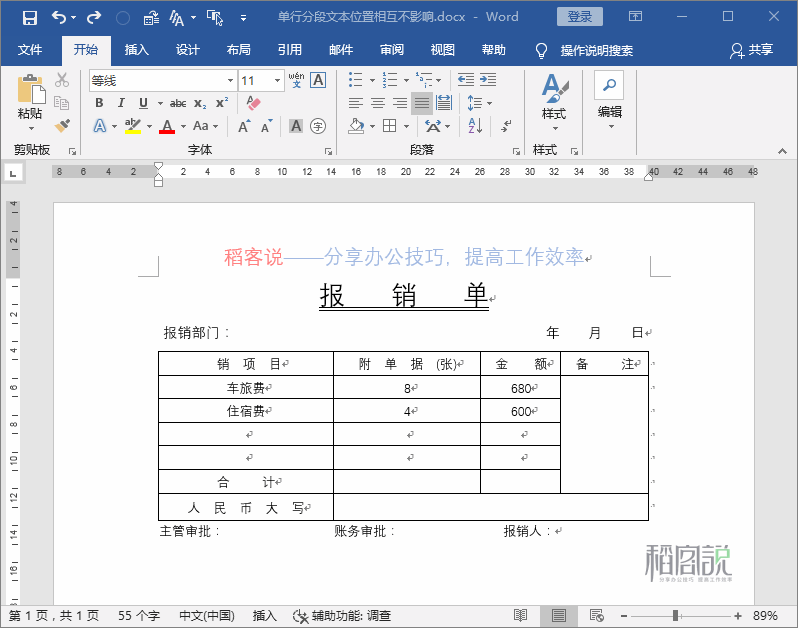Launch the Font dialog expander
The height and width of the screenshot is (628, 798).
pyautogui.click(x=328, y=151)
